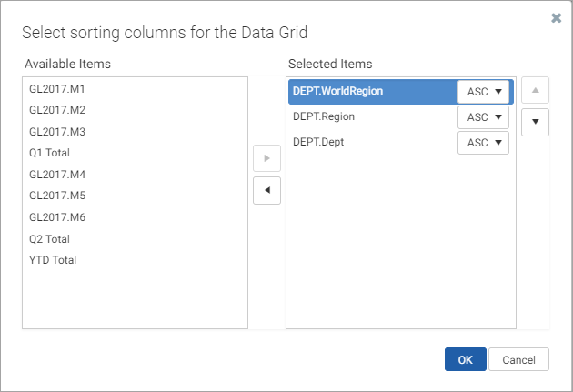573x392 pixels.
Task: Select GL2017.M3 from the available list
Action: (x=135, y=132)
